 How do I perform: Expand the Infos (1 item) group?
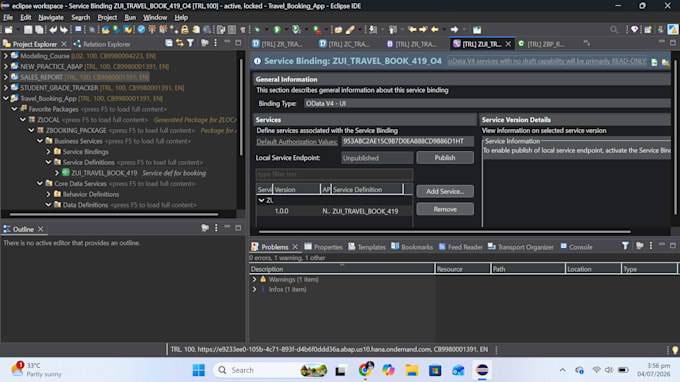tap(255, 290)
